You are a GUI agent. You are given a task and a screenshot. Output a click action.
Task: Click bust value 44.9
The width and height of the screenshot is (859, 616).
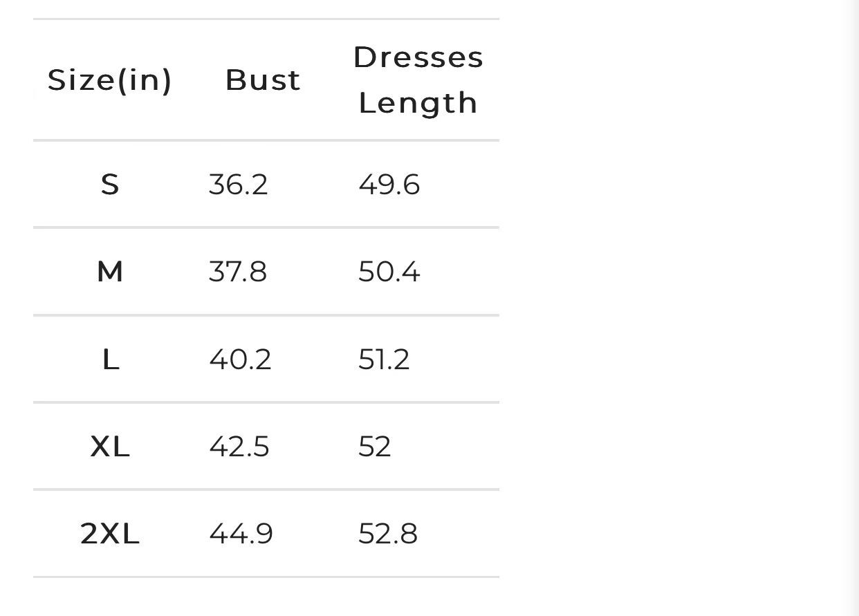click(241, 534)
